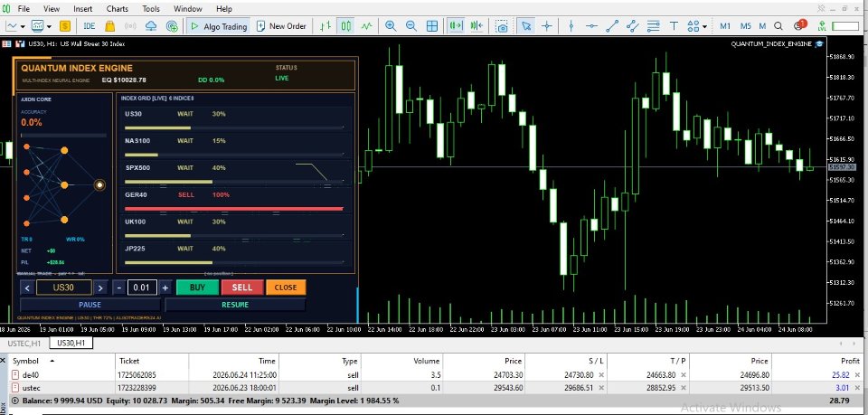Click the green LVL indicator icon
The image size is (868, 415).
[822, 25]
